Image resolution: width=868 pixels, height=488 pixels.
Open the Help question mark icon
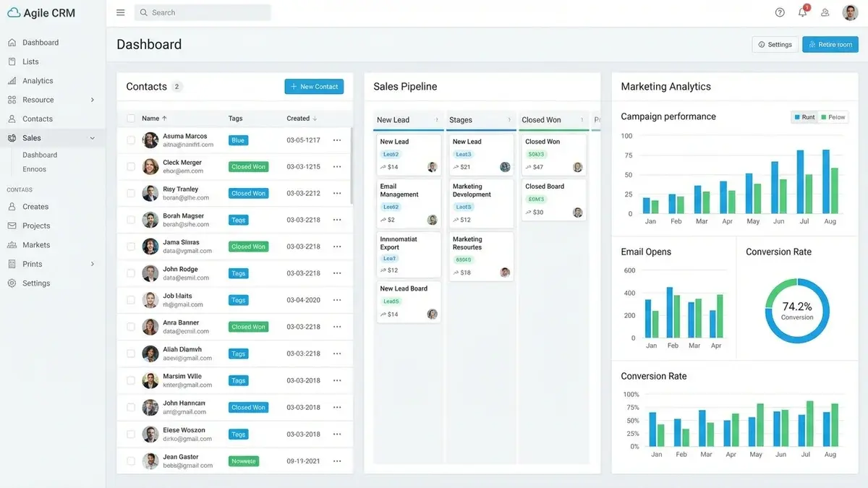point(779,12)
